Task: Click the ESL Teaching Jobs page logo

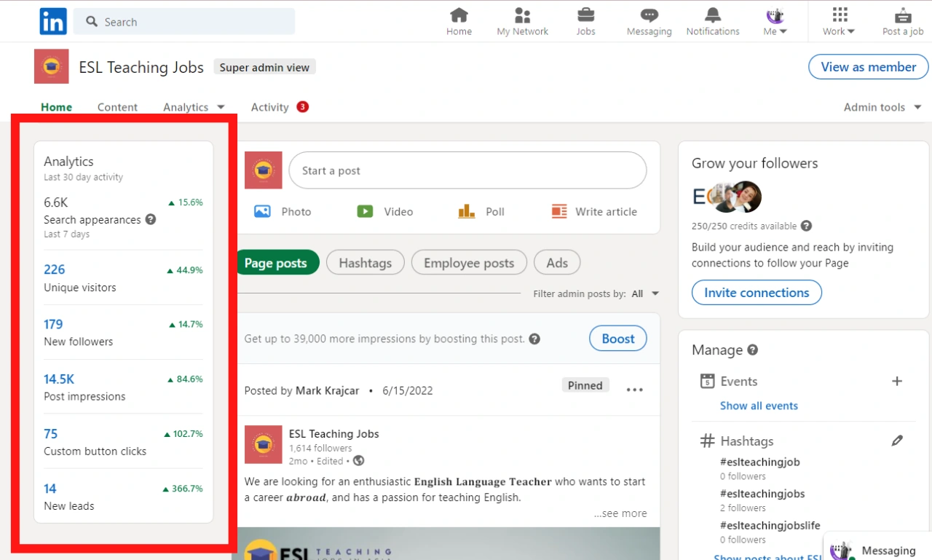Action: pos(51,67)
